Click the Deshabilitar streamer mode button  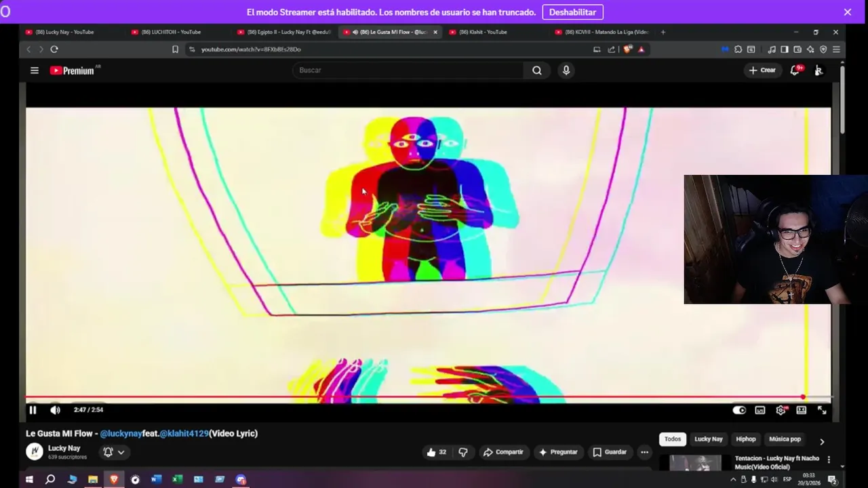pos(573,12)
